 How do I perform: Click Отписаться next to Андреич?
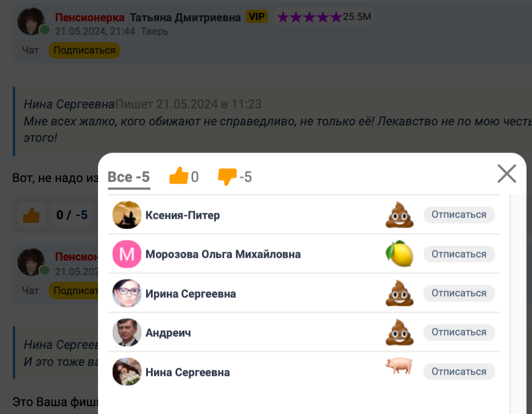(459, 332)
